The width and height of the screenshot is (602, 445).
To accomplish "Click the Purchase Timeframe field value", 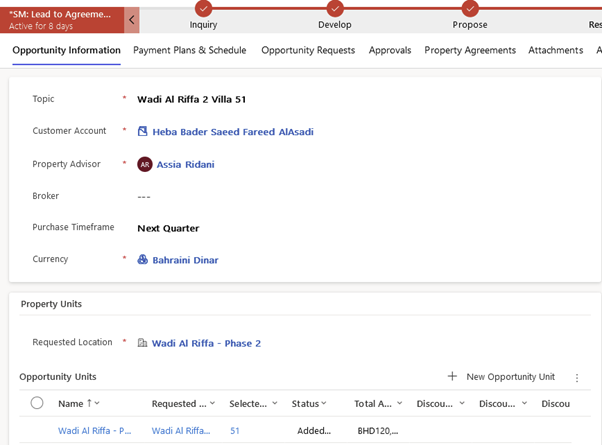I will click(x=168, y=228).
